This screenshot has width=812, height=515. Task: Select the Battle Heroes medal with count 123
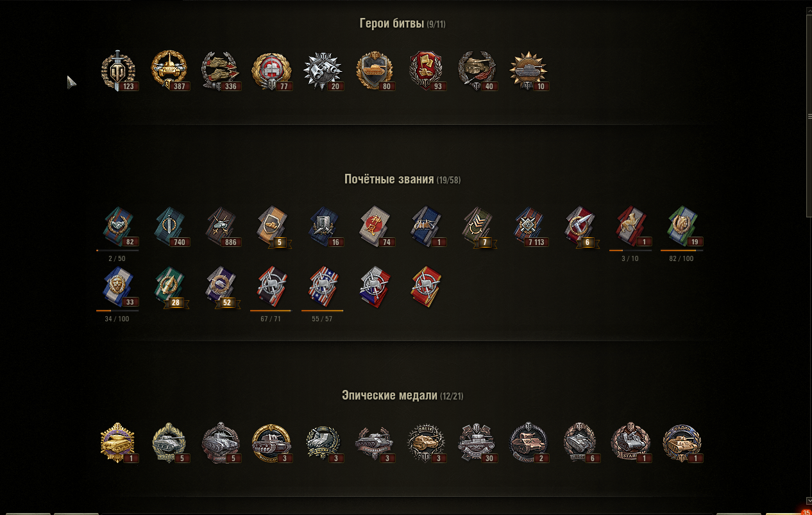click(x=119, y=71)
